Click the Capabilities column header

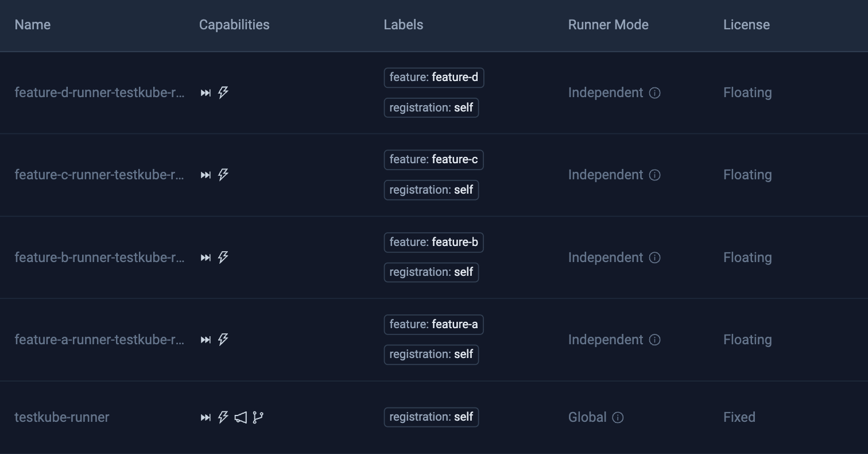point(234,25)
